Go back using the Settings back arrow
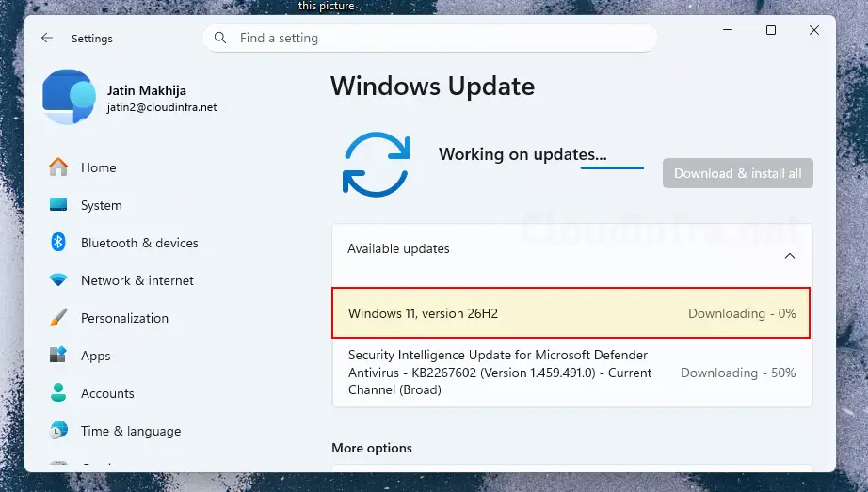This screenshot has height=492, width=868. [x=47, y=38]
